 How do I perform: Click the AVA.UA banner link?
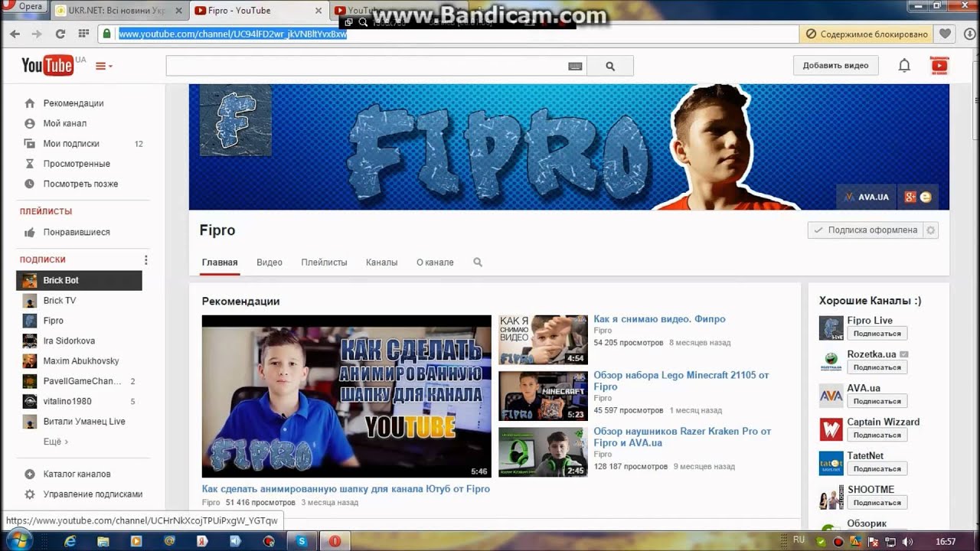[865, 197]
